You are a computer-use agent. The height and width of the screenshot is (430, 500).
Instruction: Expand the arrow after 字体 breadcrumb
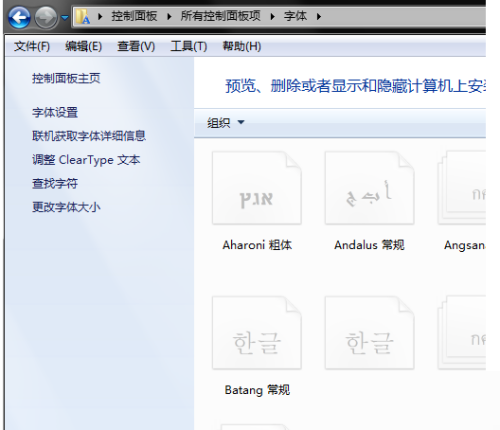319,16
